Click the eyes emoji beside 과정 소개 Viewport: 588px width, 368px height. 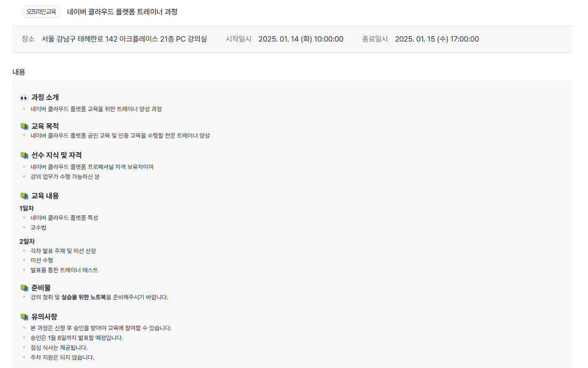[x=24, y=98]
